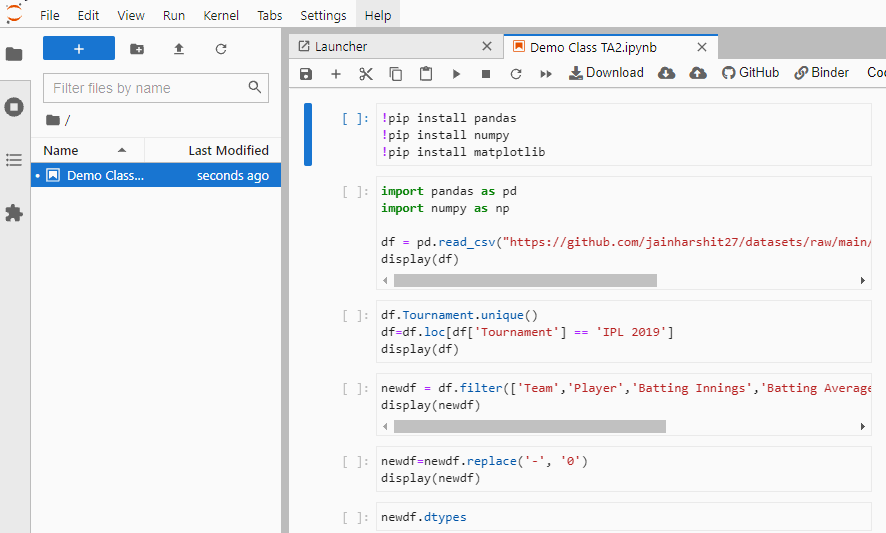Open the File menu
Screen dimensions: 886x533
[50, 15]
